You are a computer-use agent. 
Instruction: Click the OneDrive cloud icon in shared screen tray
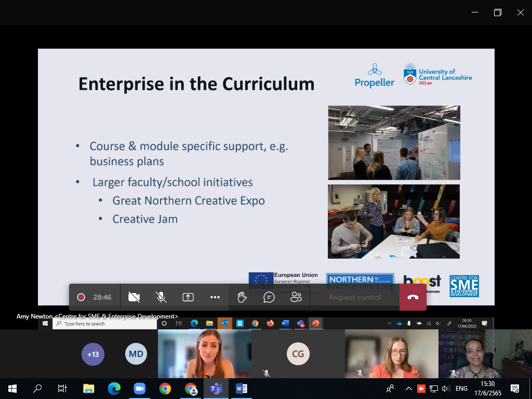tap(400, 324)
